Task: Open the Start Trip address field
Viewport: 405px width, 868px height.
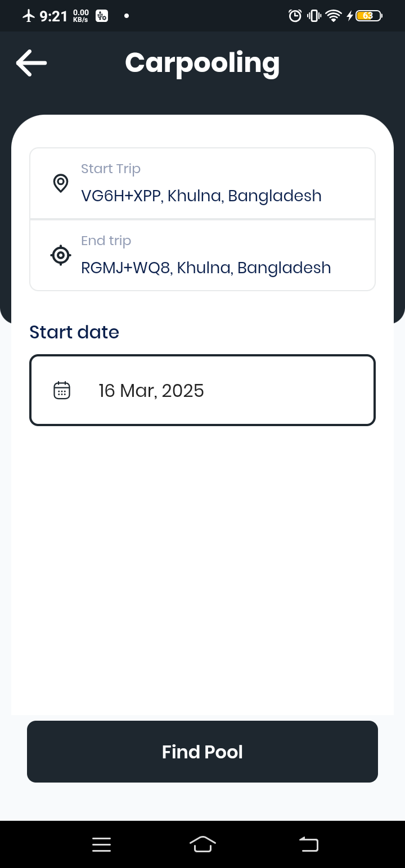Action: [202, 183]
